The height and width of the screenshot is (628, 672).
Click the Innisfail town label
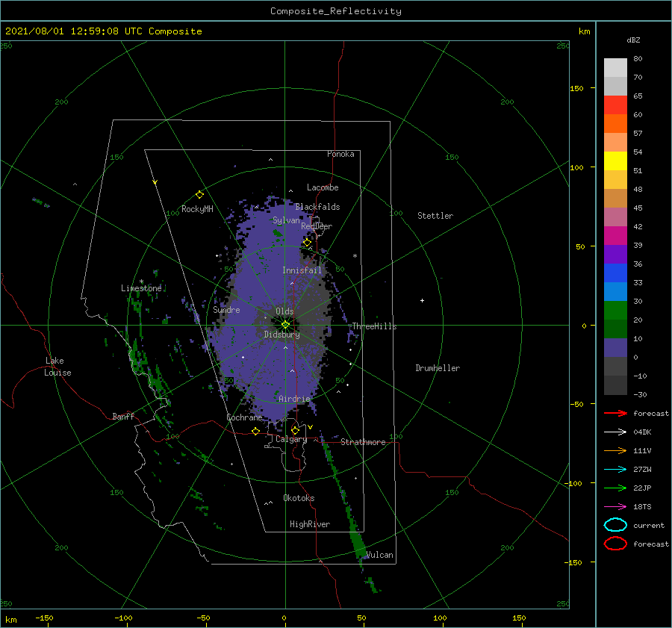click(x=302, y=270)
